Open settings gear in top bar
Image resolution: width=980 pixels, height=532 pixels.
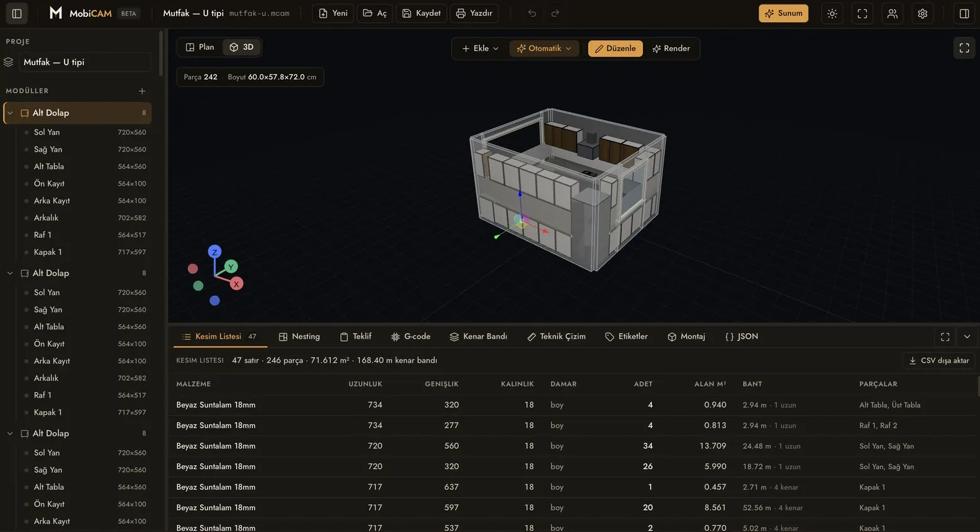pyautogui.click(x=923, y=13)
